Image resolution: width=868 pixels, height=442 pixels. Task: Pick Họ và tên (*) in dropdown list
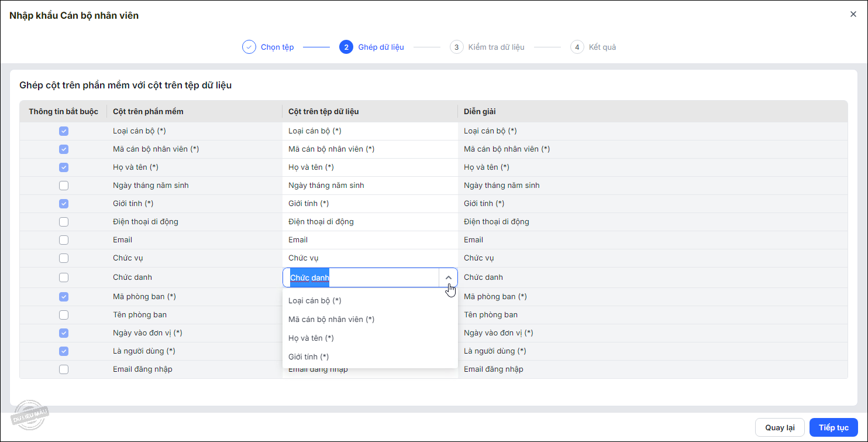[x=311, y=338]
